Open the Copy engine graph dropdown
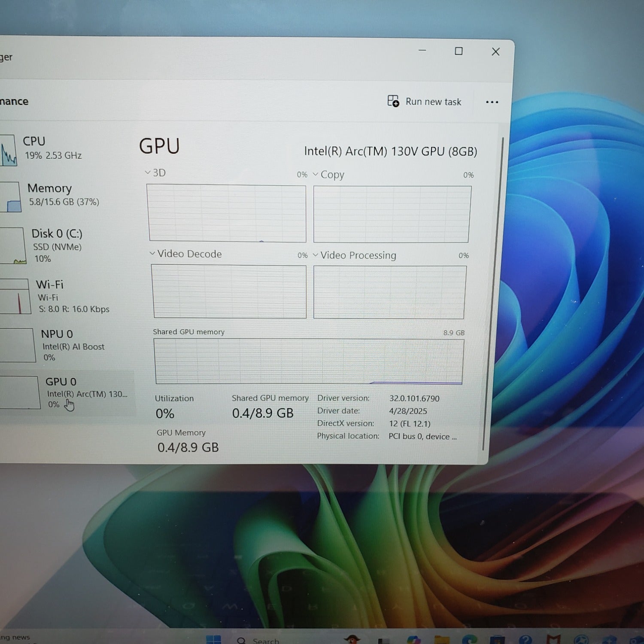Screen dimensions: 644x644 [x=316, y=174]
